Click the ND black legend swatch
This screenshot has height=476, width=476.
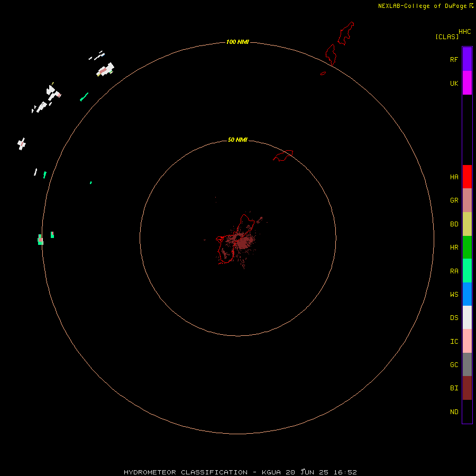click(x=467, y=411)
